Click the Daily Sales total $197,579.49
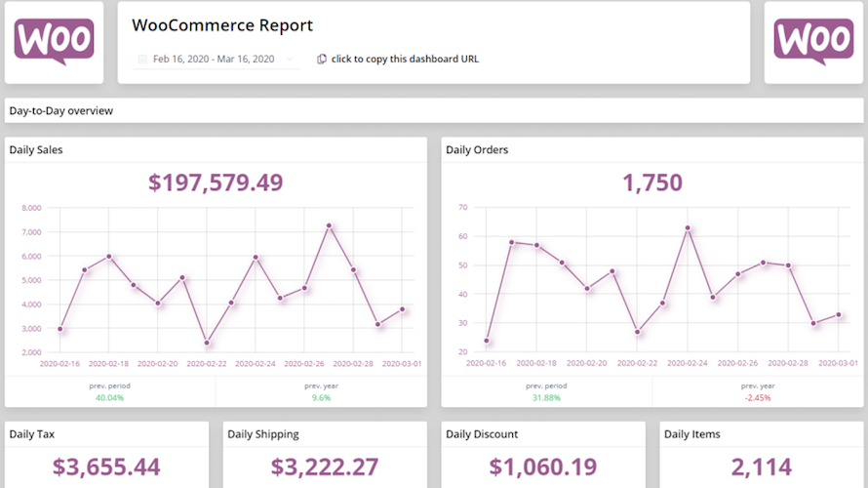The width and height of the screenshot is (868, 488). (x=216, y=183)
